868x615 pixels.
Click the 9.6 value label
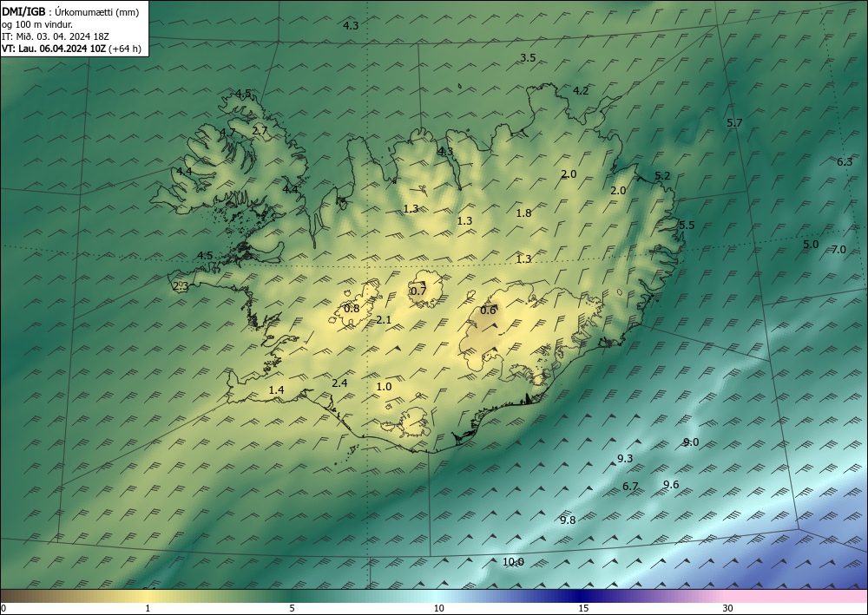671,485
